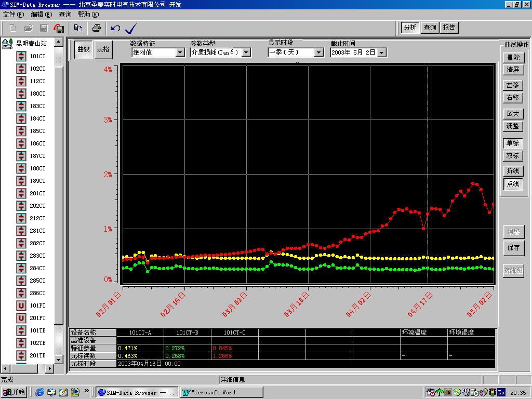
Task: Click the tree scrollbar down arrow
Action: click(59, 360)
